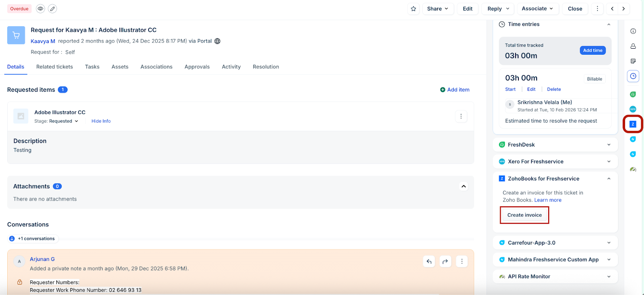Open kebab menu on Arjunan G's note
The height and width of the screenshot is (295, 644).
[x=462, y=262]
